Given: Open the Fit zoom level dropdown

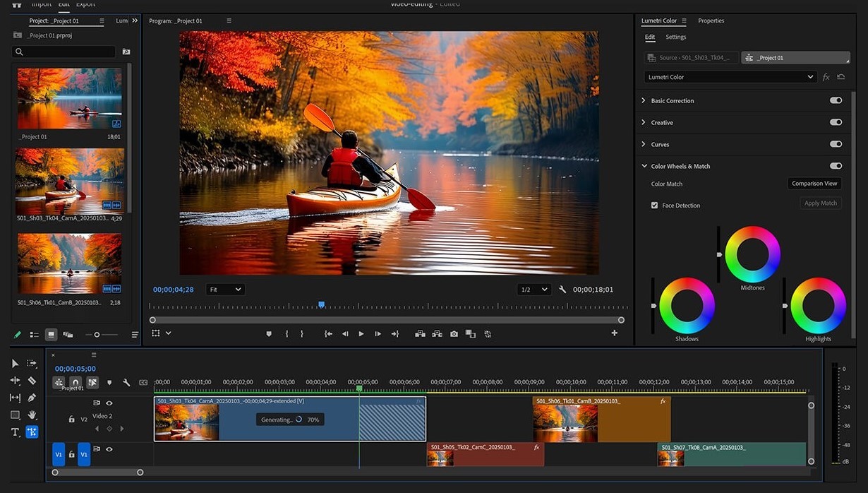Looking at the screenshot, I should click(x=225, y=290).
